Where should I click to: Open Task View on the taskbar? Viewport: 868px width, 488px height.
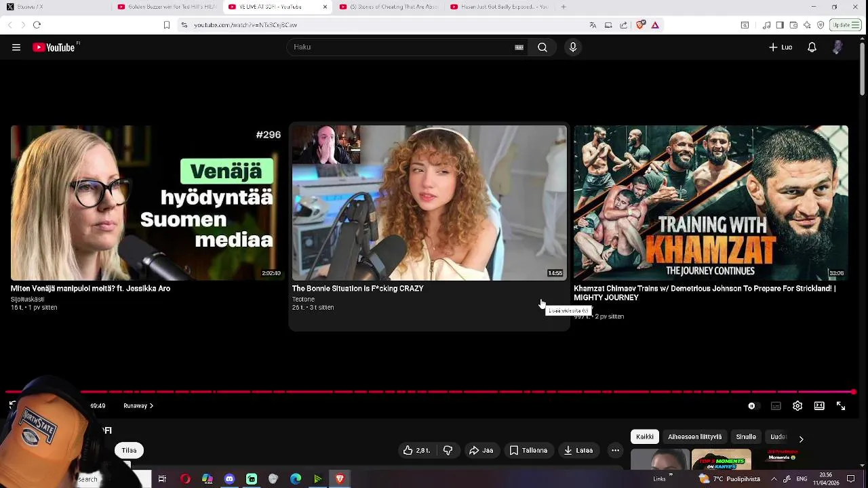[x=162, y=479]
